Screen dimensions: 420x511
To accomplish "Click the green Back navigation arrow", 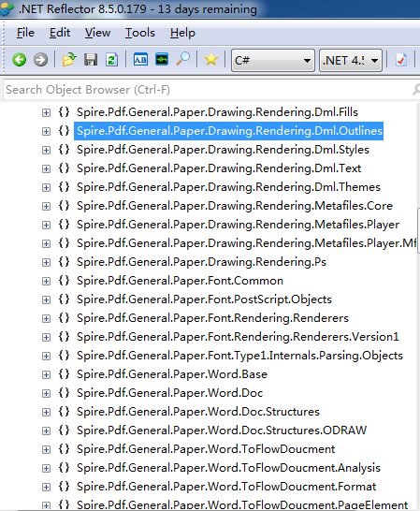I will click(20, 60).
